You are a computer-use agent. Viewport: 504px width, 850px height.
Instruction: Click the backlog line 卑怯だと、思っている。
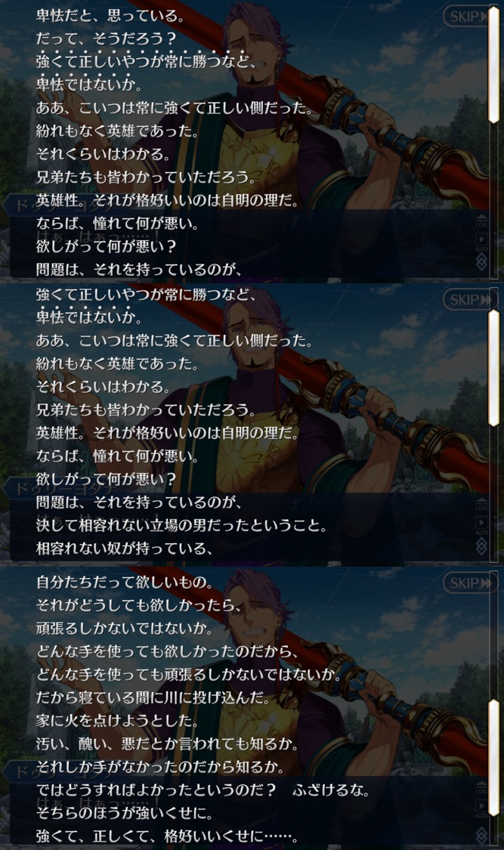(x=110, y=15)
